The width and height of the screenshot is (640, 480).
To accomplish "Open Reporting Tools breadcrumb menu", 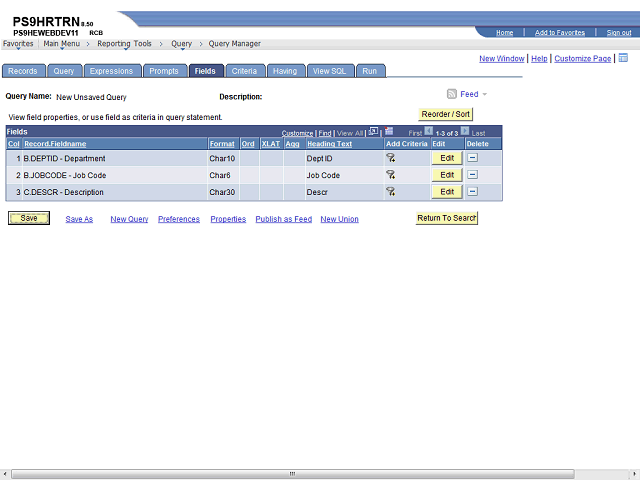I will (x=124, y=44).
